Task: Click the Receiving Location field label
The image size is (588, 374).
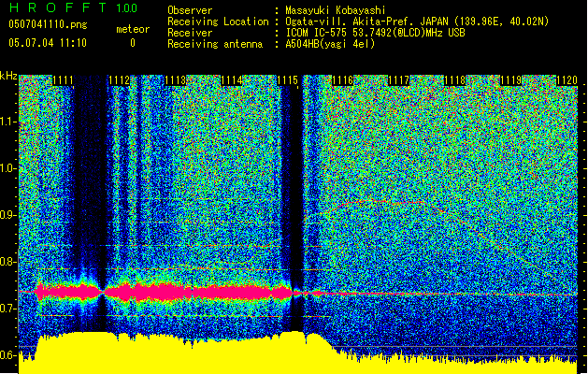Action: coord(218,22)
